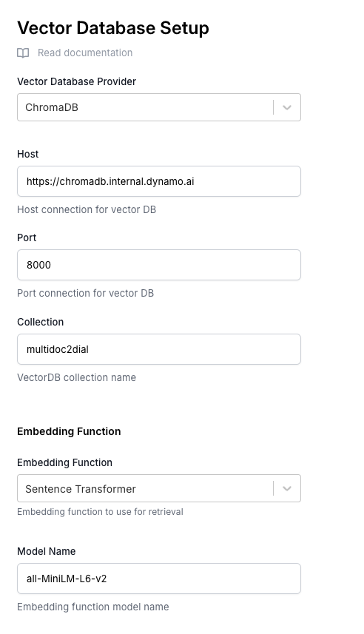The image size is (364, 634).
Task: Click the 'VectorDB collection name' helper text
Action: pos(76,377)
